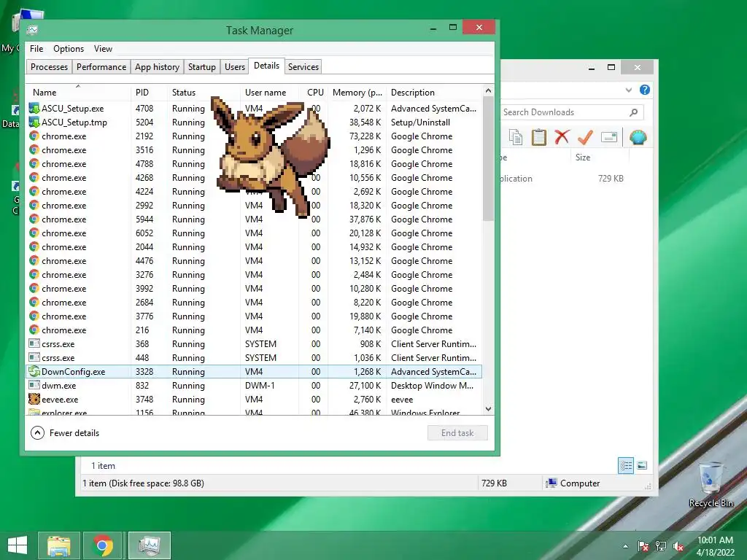
Task: Sort by CPU column header
Action: pyautogui.click(x=315, y=93)
